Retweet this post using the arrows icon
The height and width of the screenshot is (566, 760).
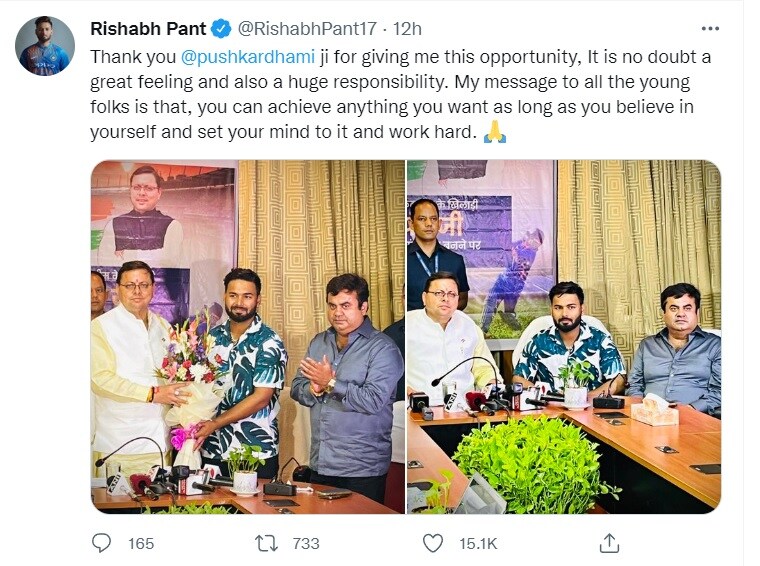tap(267, 543)
